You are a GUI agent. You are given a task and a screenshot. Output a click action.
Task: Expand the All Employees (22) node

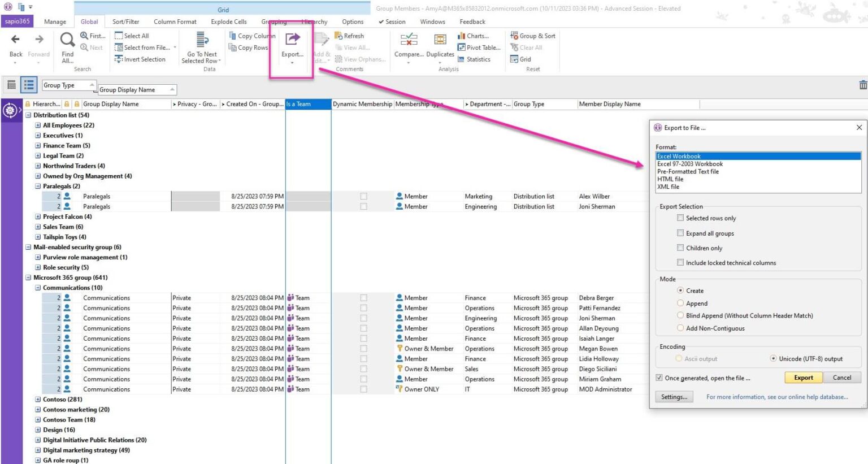point(38,125)
